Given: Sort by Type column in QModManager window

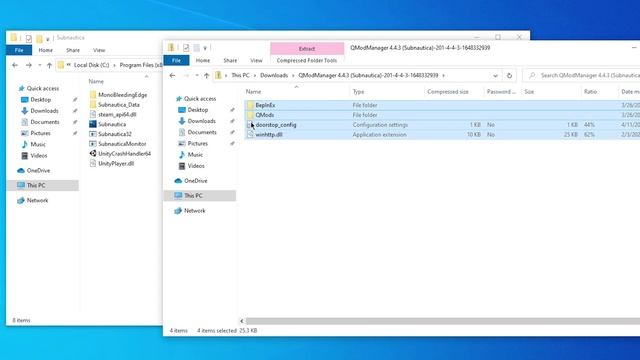Looking at the screenshot, I should (x=358, y=92).
